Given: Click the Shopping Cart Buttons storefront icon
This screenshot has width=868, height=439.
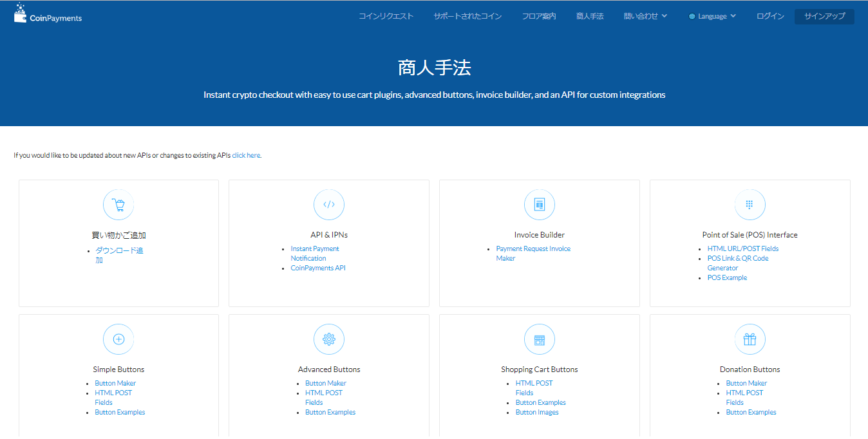Looking at the screenshot, I should click(540, 339).
